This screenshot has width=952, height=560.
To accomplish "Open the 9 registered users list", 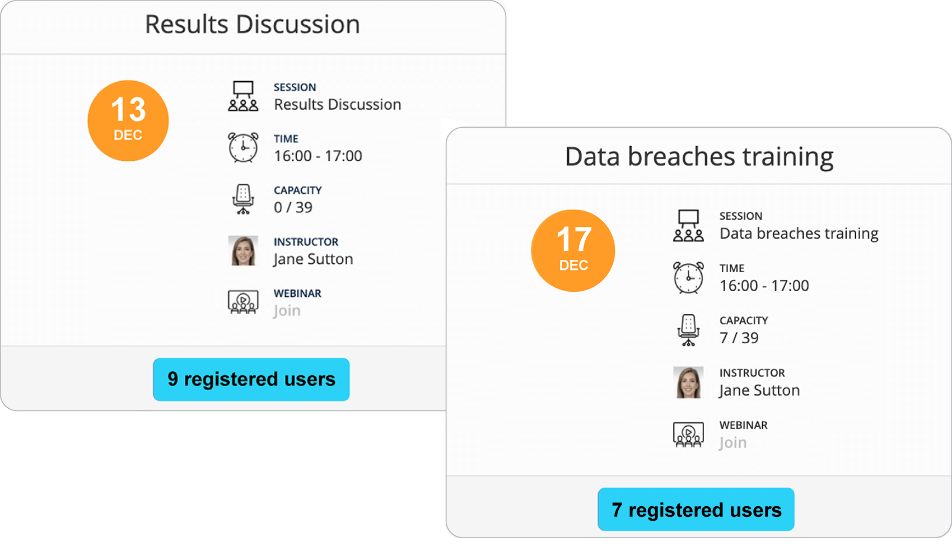I will click(251, 380).
